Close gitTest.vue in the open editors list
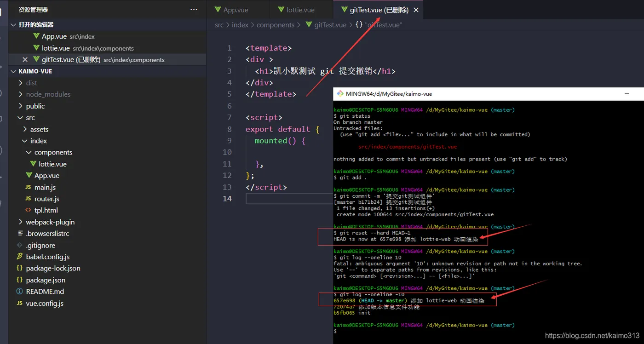This screenshot has width=644, height=344. [x=25, y=60]
